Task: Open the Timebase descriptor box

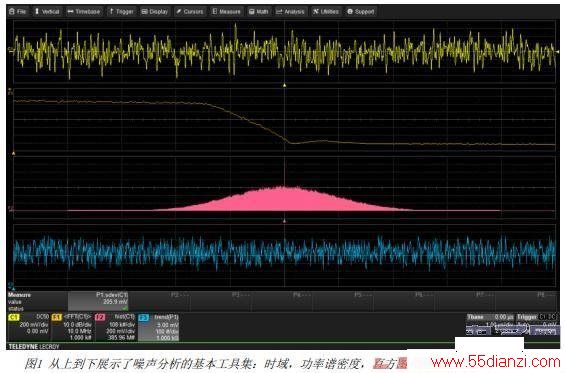Action: tap(490, 324)
